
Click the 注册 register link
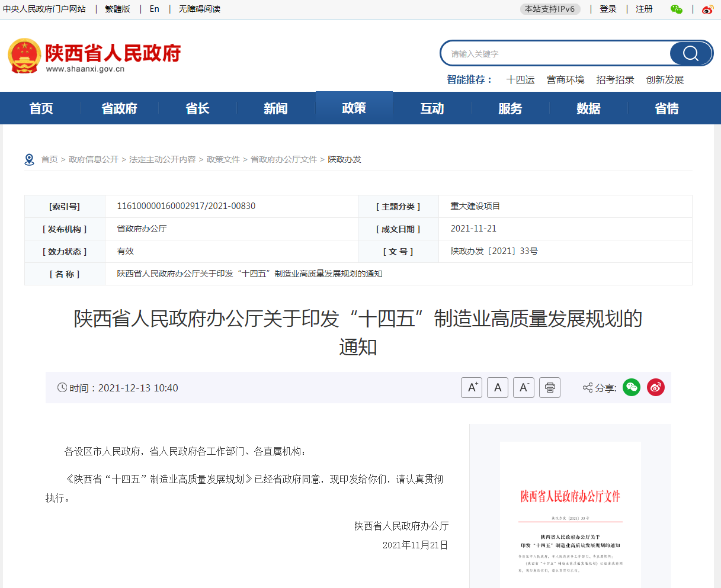[644, 9]
